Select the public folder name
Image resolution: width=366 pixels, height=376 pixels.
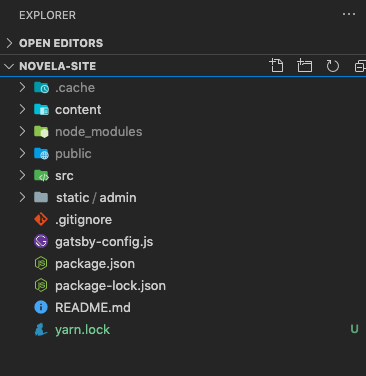coord(73,154)
